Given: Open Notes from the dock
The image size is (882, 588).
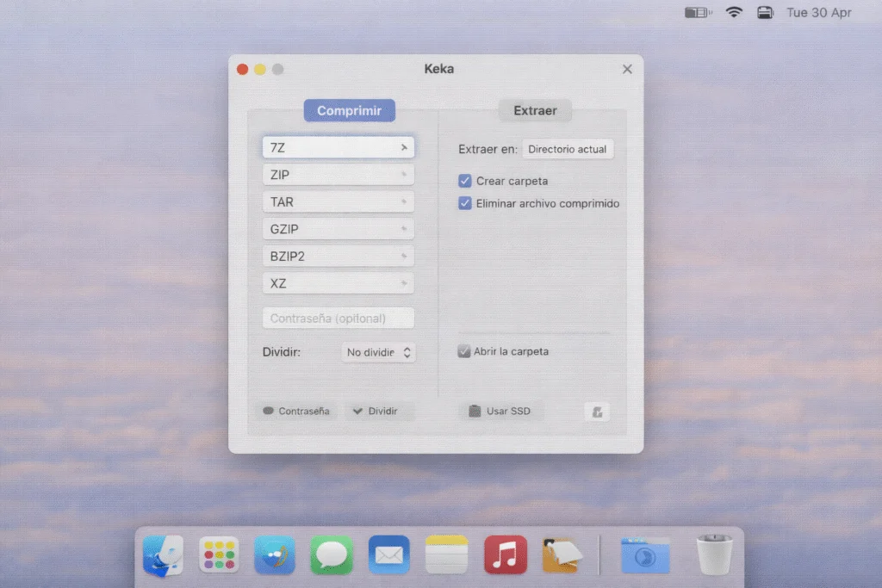Looking at the screenshot, I should pyautogui.click(x=446, y=554).
